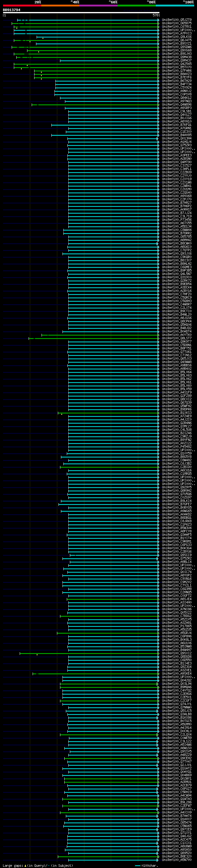Select the UniRef100_Q8LST7 label
The image size is (197, 868).
point(176,338)
